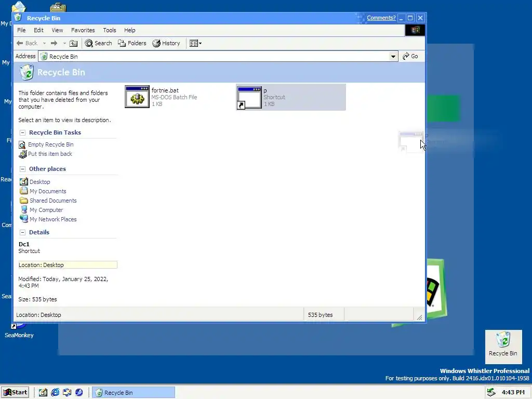This screenshot has height=399, width=532.
Task: Click the Desktop icon in Other places
Action: [24, 181]
